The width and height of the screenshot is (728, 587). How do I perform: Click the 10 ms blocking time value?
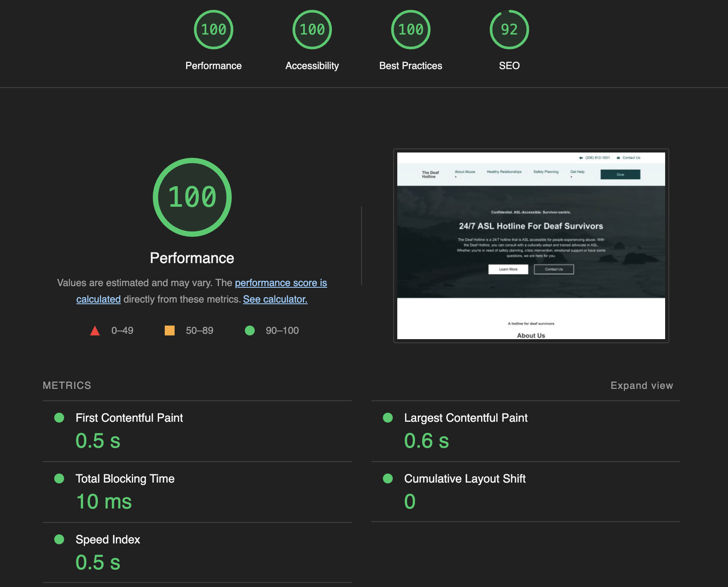pyautogui.click(x=104, y=501)
